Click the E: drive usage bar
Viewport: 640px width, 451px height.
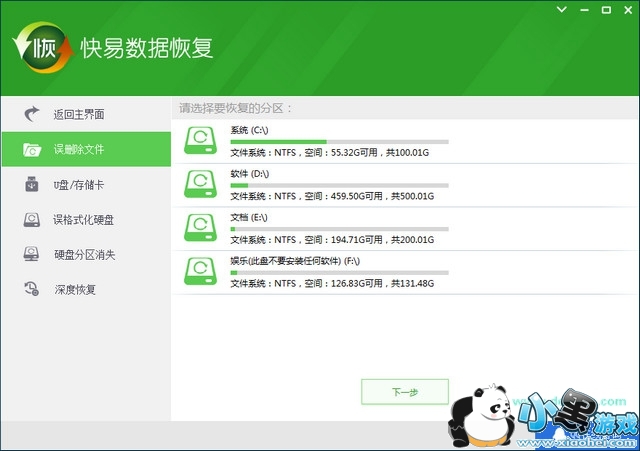(340, 229)
